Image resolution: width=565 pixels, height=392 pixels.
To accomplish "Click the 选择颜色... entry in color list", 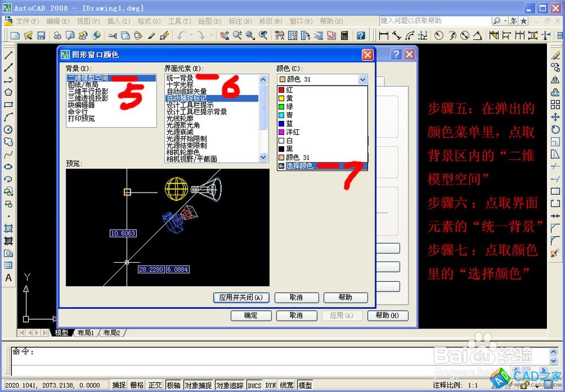I will point(322,166).
